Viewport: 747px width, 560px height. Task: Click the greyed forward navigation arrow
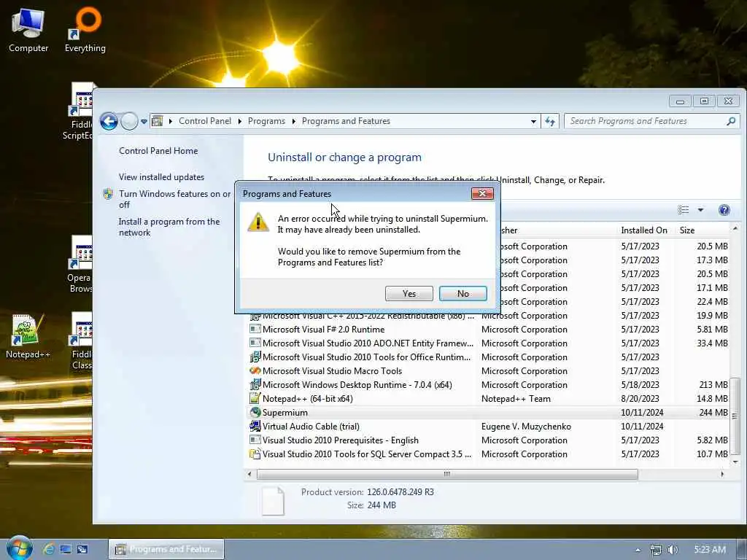click(129, 122)
